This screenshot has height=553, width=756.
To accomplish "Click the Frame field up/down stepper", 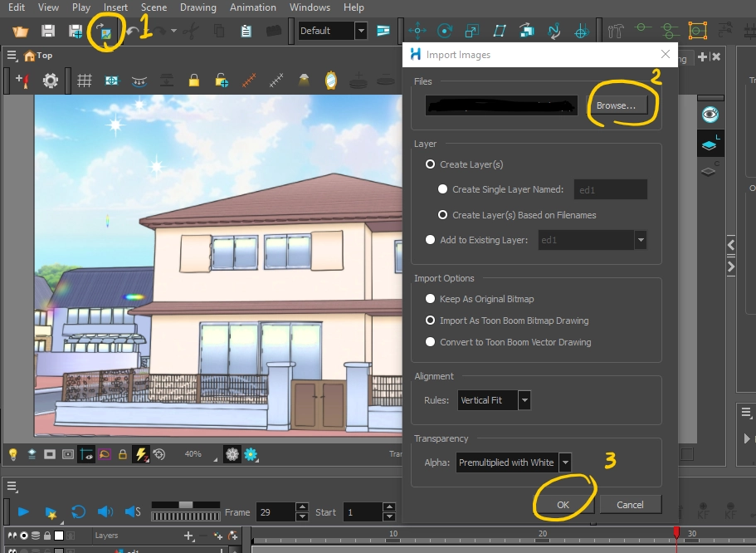I will [x=302, y=512].
